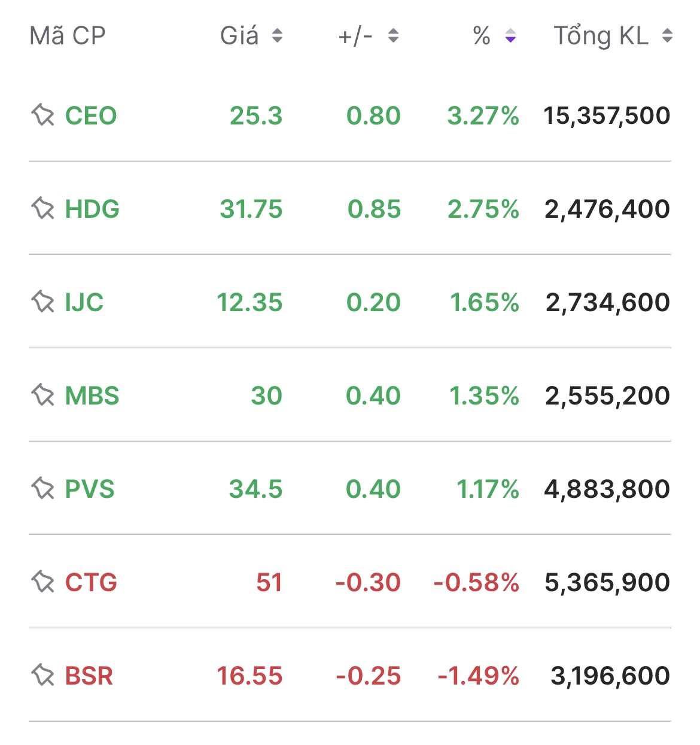The height and width of the screenshot is (745, 700).
Task: Sort by Tổng KL volume arrows
Action: tap(667, 36)
